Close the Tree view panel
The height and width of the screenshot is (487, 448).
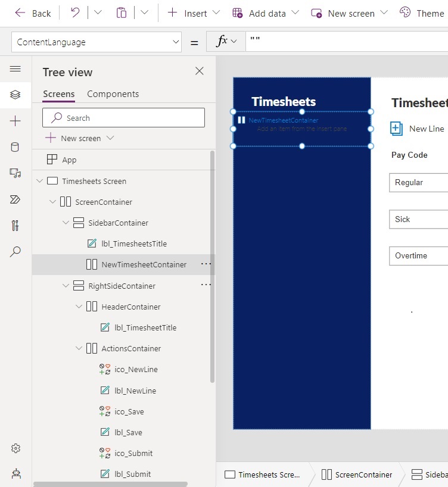coord(200,71)
